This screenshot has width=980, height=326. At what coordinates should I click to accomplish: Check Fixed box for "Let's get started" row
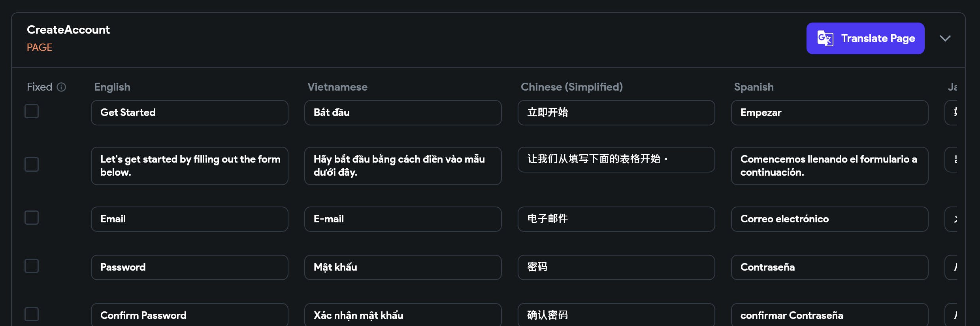click(x=32, y=164)
